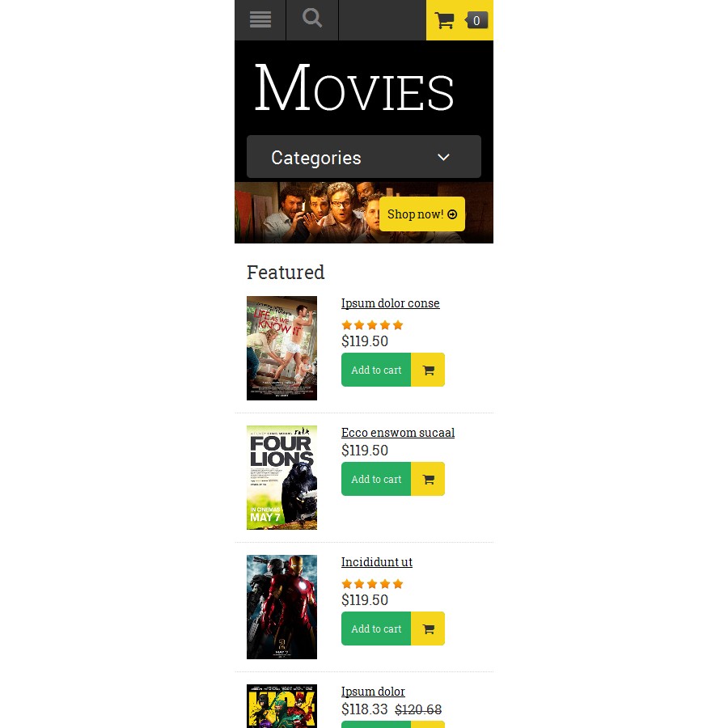The width and height of the screenshot is (728, 728).
Task: Click the star rating under Incididunt ut
Action: (x=372, y=583)
